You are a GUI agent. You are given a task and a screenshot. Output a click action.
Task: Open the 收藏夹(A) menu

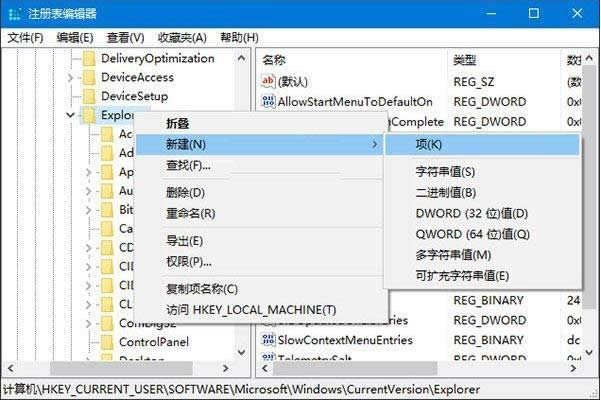182,37
